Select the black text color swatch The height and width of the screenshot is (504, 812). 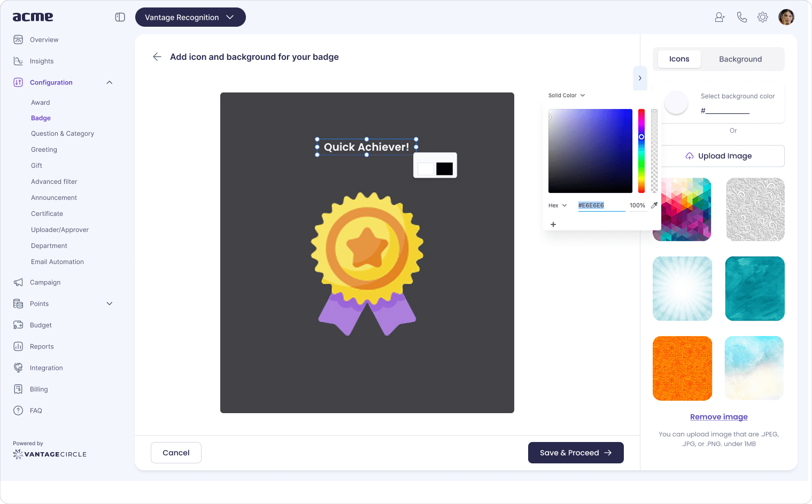tap(444, 169)
